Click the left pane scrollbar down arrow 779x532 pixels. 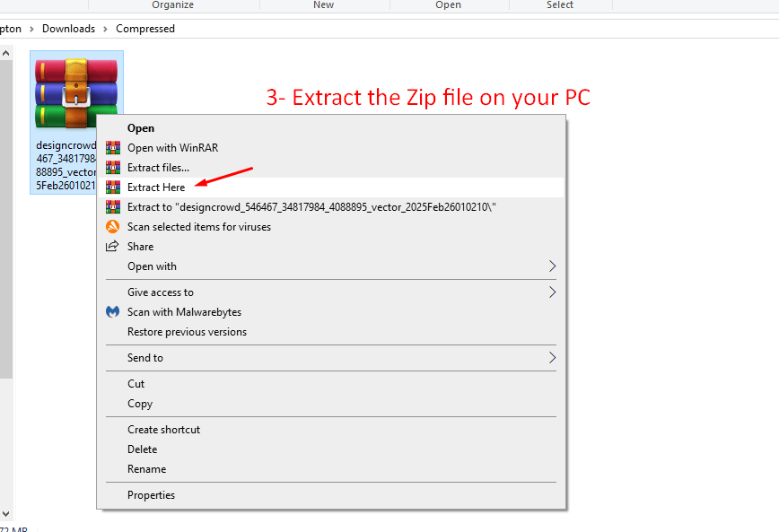(4, 515)
